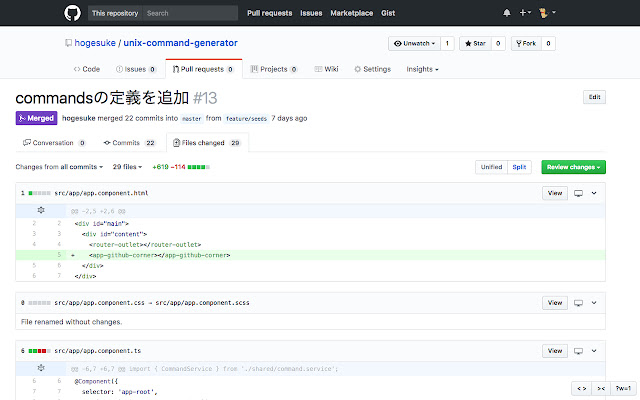The height and width of the screenshot is (400, 640).
Task: Open Marketplace in top navigation
Action: point(351,13)
